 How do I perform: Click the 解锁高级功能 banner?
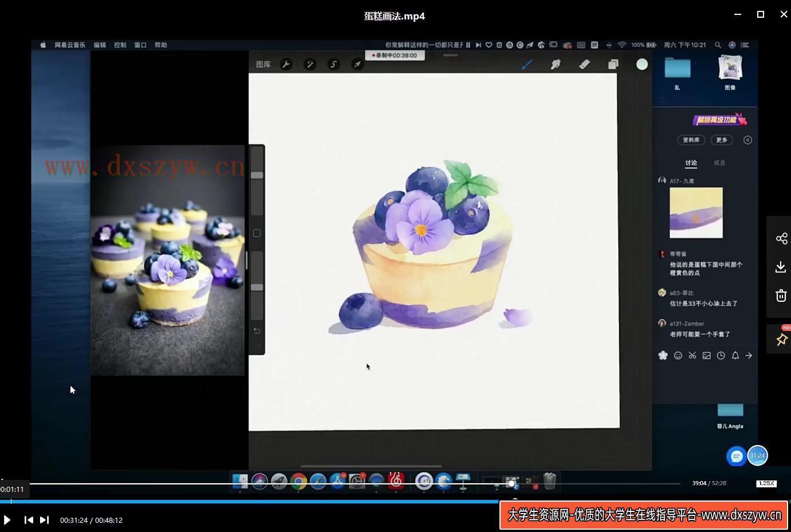pos(720,120)
